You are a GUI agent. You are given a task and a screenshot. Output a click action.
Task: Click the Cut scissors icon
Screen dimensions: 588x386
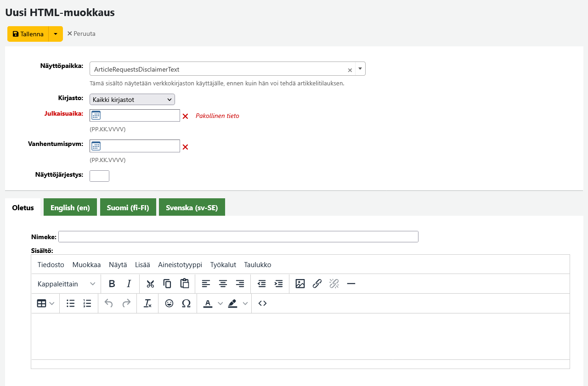[150, 284]
